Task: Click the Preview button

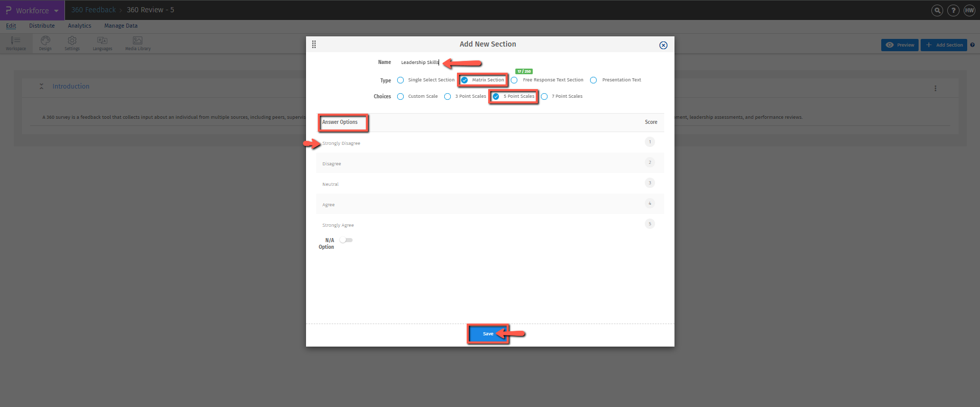Action: pyautogui.click(x=900, y=45)
